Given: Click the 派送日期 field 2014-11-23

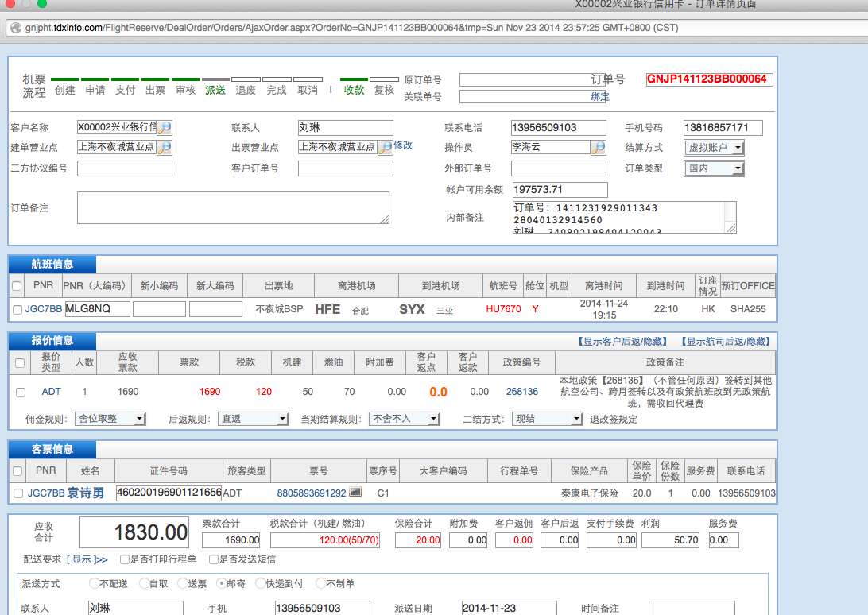Looking at the screenshot, I should coord(510,608).
